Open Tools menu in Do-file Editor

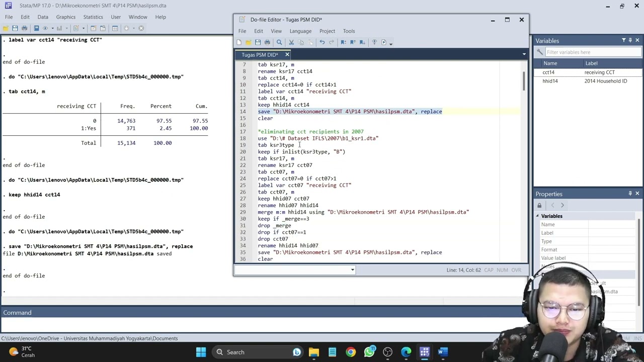coord(349,31)
